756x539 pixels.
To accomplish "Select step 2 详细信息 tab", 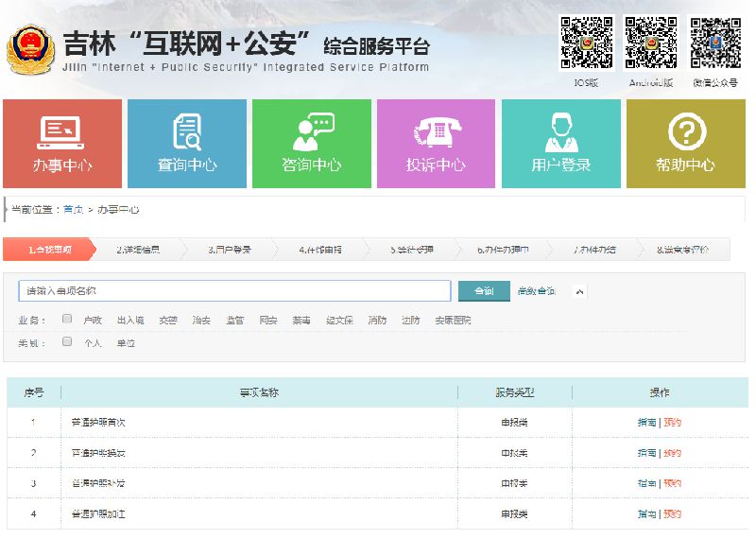I will coord(138,250).
